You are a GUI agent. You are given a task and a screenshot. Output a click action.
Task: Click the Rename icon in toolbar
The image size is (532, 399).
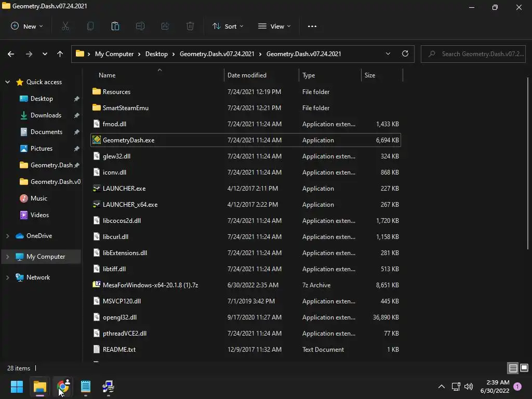140,26
